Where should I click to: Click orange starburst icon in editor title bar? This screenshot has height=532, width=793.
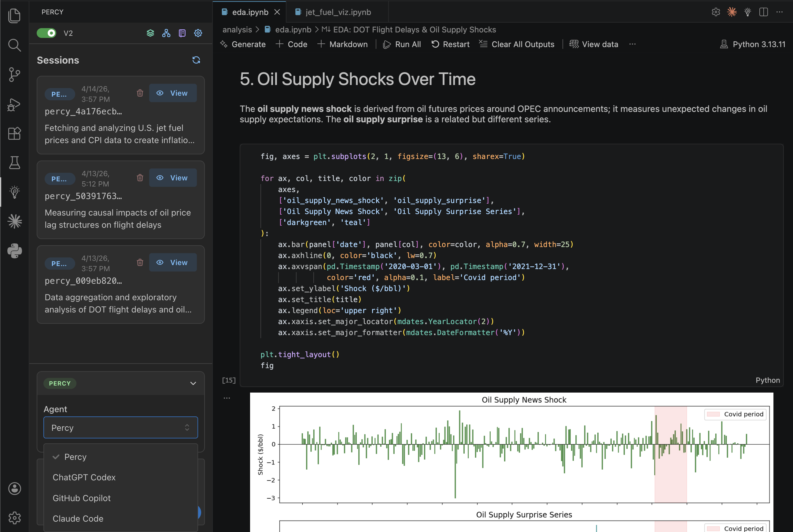[x=732, y=12]
